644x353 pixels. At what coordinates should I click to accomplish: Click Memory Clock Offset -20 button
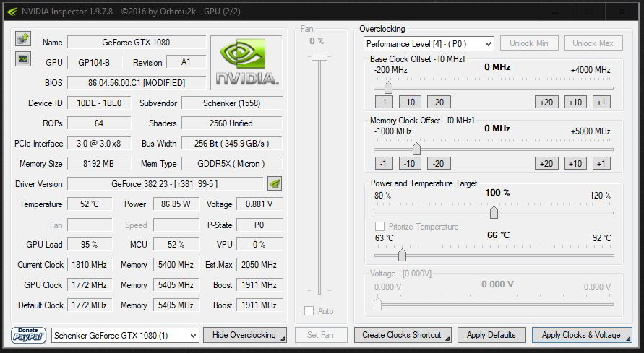point(439,164)
